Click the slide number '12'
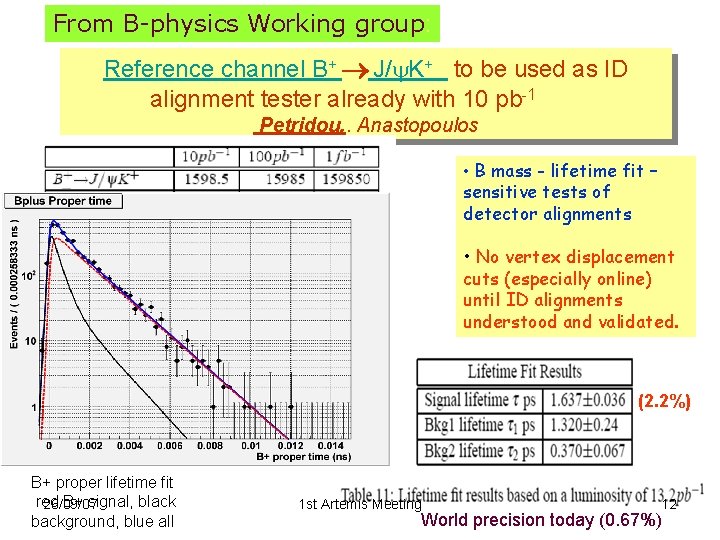This screenshot has width=720, height=540. tap(670, 505)
